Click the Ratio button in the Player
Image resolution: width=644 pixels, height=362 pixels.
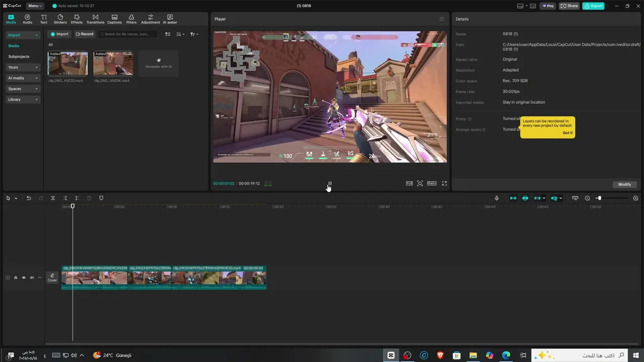coord(432,184)
